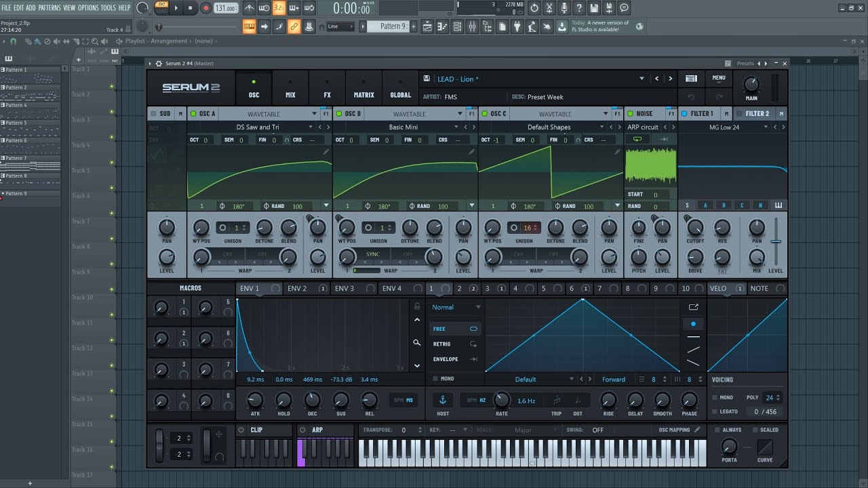Open the PATTERNS menu in FL Studio
Screen dimensions: 868x488
(50, 7)
